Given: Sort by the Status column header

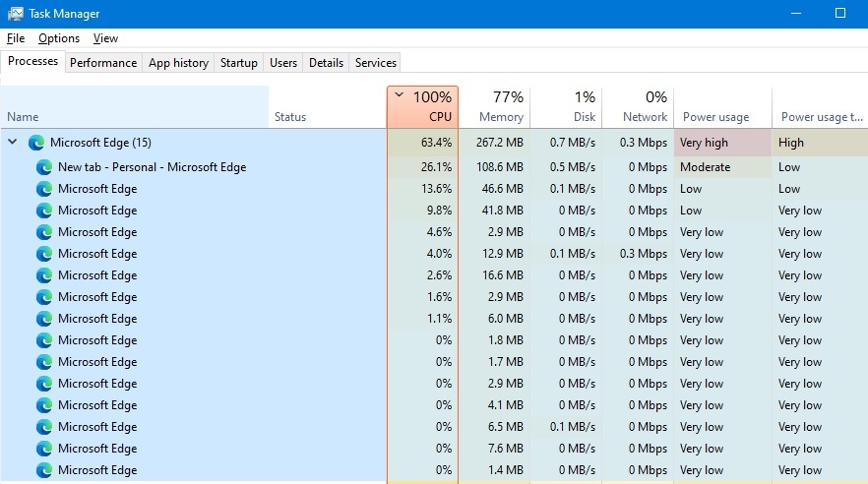Looking at the screenshot, I should pos(327,107).
